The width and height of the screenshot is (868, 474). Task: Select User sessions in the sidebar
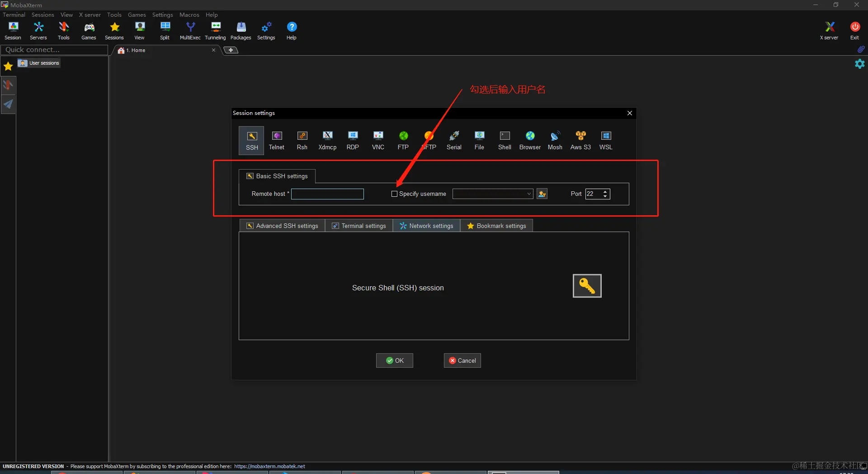click(39, 63)
